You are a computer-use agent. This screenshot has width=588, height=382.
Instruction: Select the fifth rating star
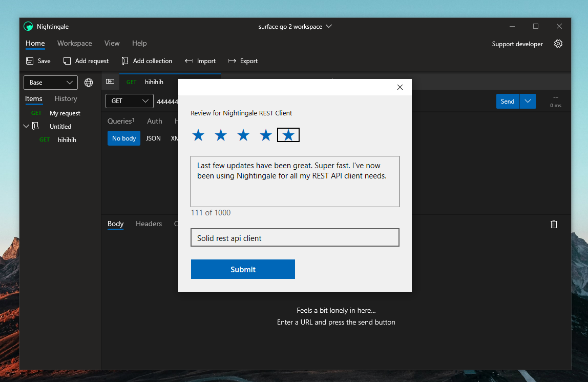pyautogui.click(x=288, y=135)
